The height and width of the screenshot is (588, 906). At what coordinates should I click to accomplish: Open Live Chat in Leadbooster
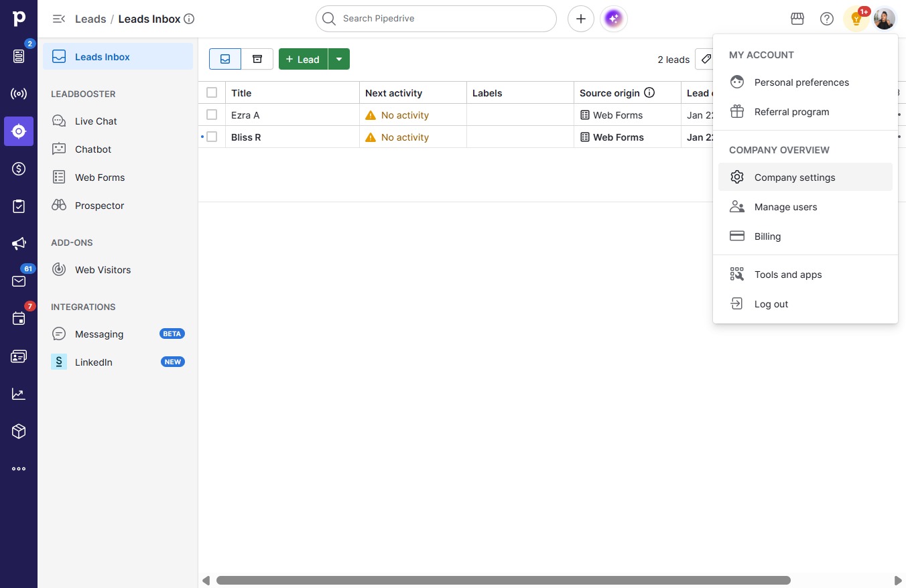(118, 121)
